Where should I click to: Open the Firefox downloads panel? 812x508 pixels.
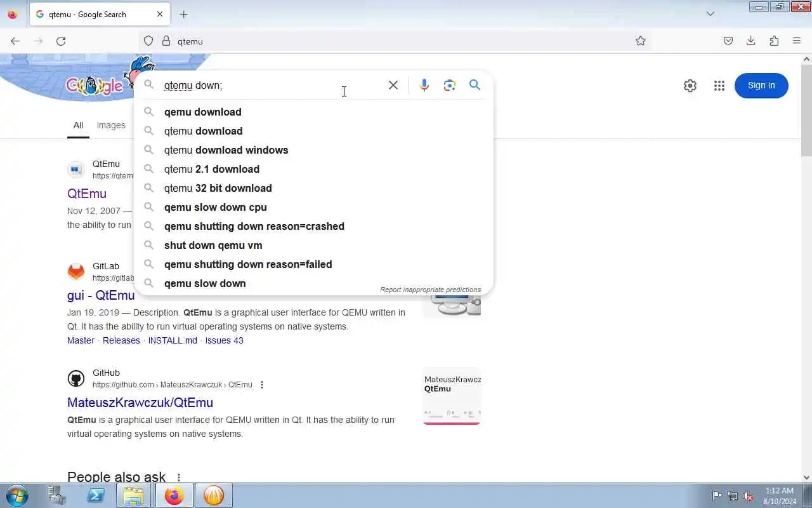(x=751, y=41)
